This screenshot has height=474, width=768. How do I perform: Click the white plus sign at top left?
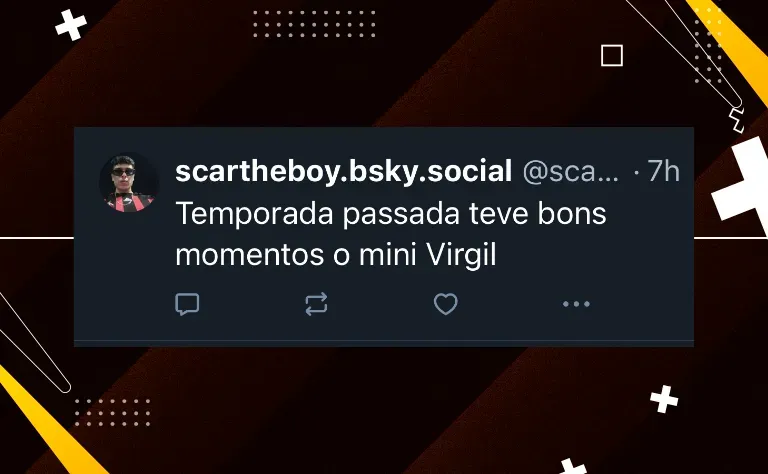click(71, 25)
